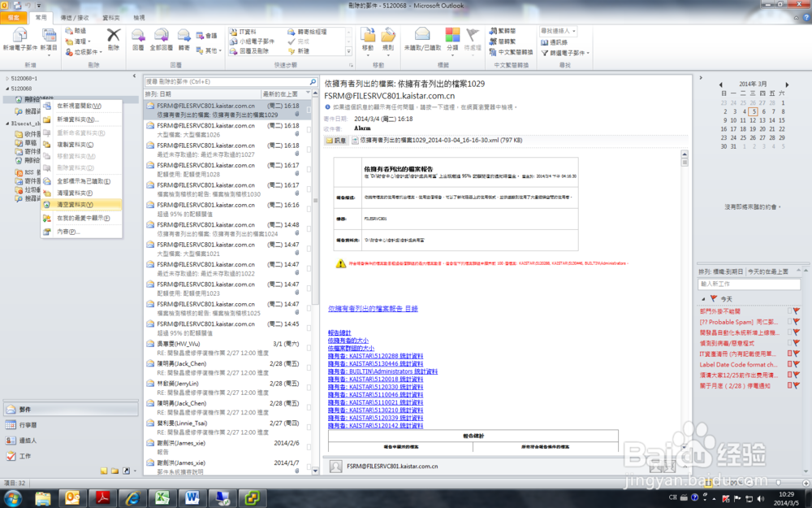Toggle flag on 關於月底(2/28)停電通知 task
The height and width of the screenshot is (508, 812).
point(797,385)
